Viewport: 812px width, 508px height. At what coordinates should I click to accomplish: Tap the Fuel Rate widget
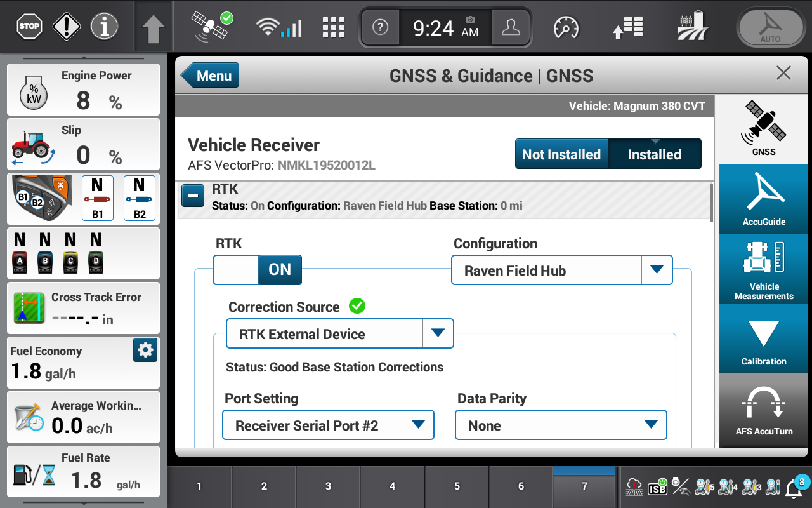[83, 472]
